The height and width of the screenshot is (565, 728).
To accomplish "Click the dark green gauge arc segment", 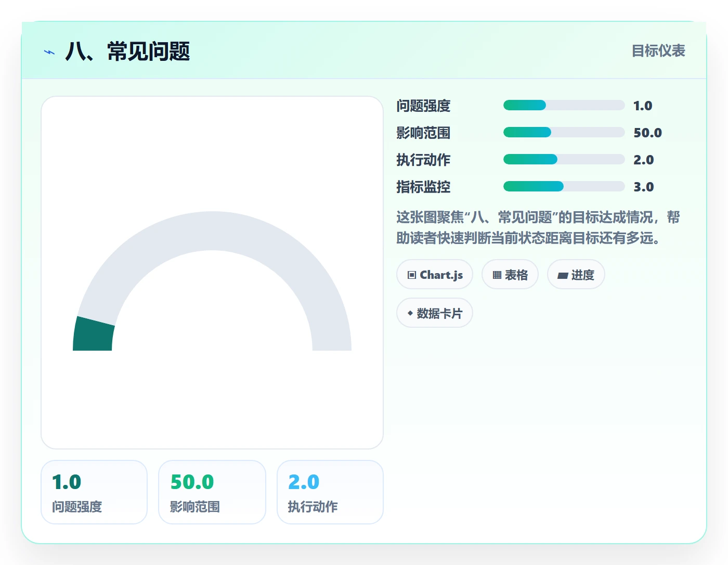I will [94, 335].
